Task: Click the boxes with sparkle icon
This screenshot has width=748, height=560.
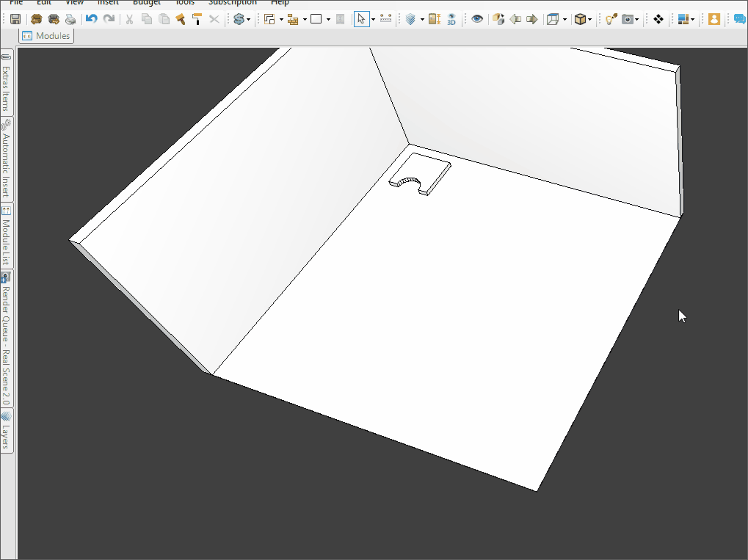Action: [x=498, y=19]
